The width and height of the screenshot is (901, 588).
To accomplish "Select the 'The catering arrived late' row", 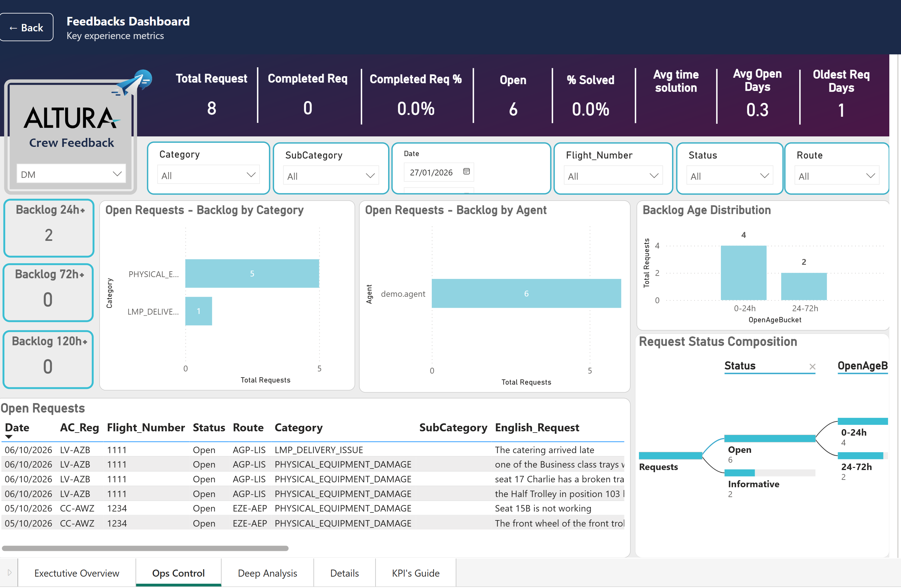I will (313, 449).
